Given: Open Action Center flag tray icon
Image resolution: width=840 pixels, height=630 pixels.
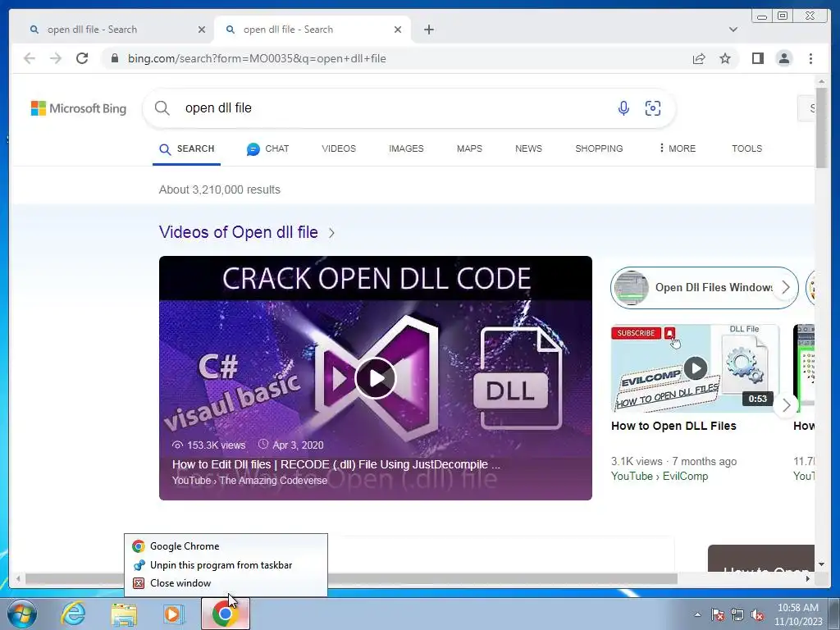Looking at the screenshot, I should 717,615.
